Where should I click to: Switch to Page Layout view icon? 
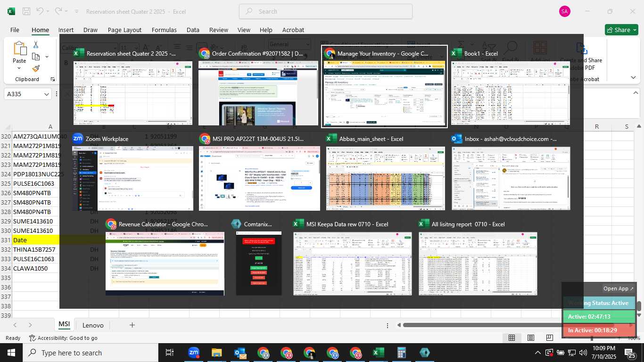click(x=531, y=338)
